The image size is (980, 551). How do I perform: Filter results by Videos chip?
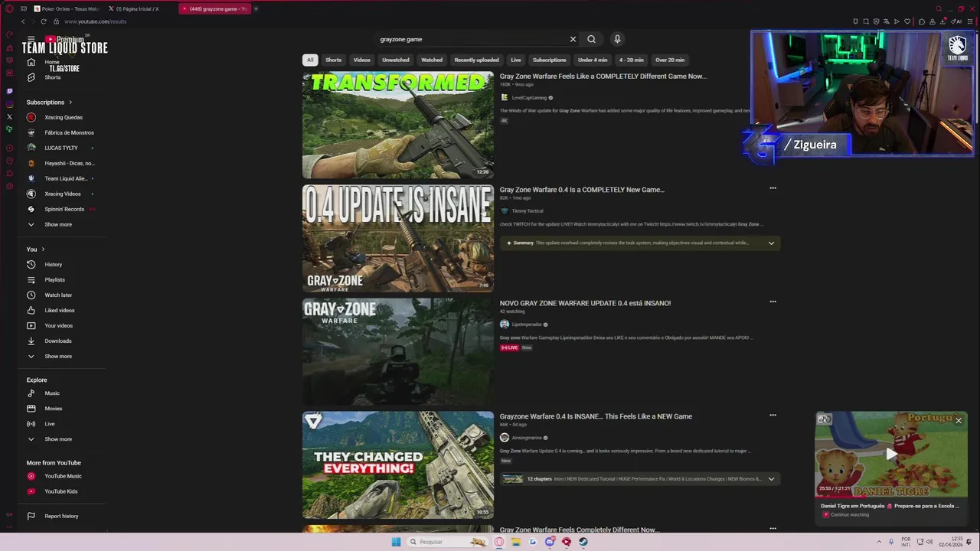click(361, 60)
